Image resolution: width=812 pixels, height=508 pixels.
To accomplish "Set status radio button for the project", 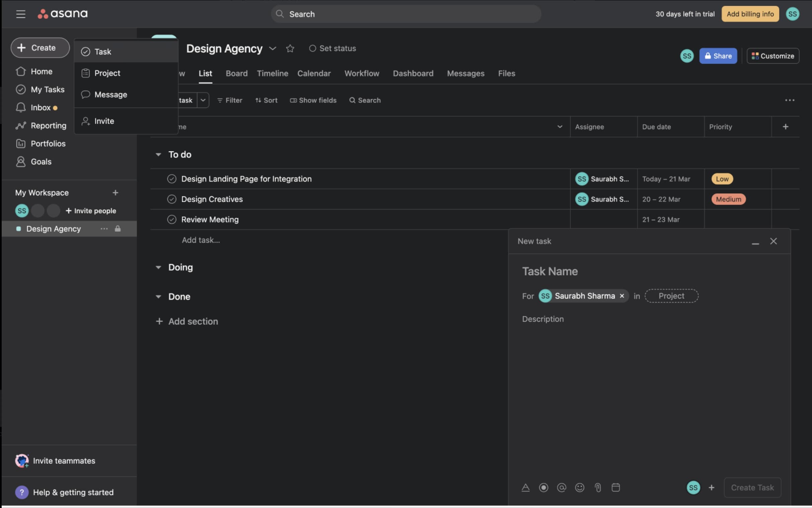I will point(312,48).
